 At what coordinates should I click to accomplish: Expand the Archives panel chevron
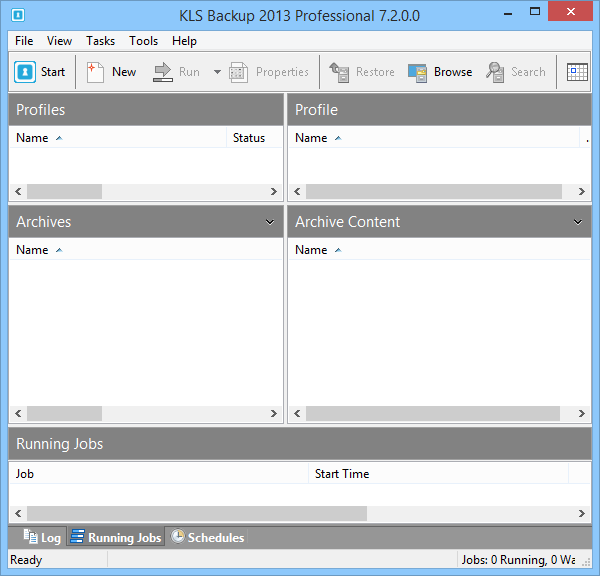pyautogui.click(x=270, y=222)
